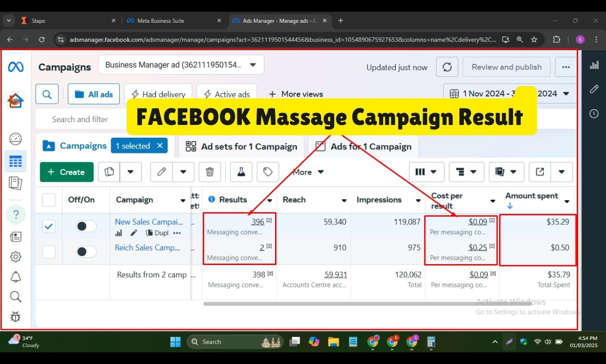
Task: Open the Reich Sales Campaign link
Action: [147, 248]
